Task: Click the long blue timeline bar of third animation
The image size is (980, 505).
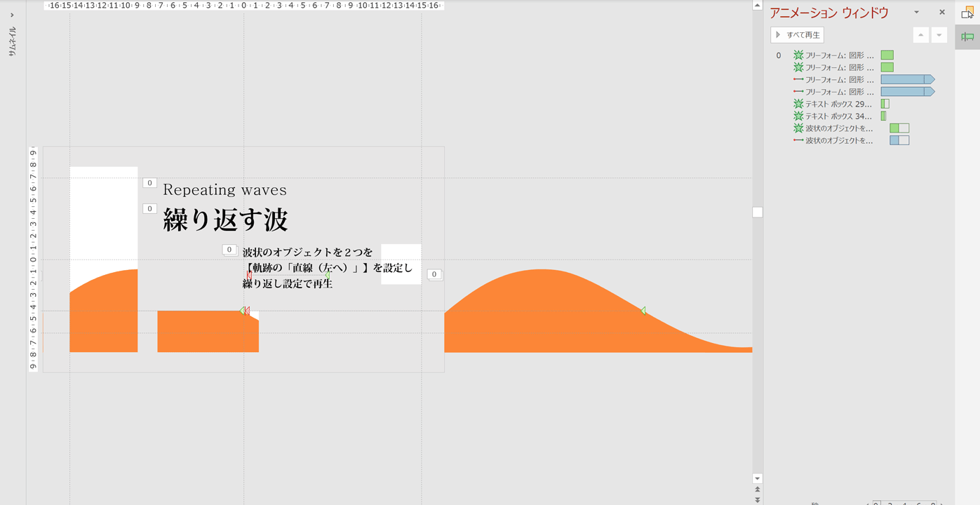Action: tap(904, 80)
